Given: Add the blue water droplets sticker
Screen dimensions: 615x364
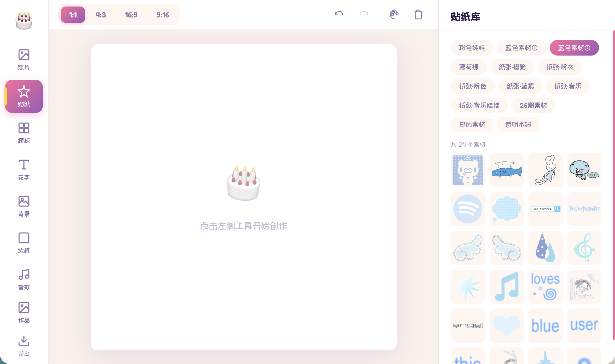Looking at the screenshot, I should click(x=546, y=248).
